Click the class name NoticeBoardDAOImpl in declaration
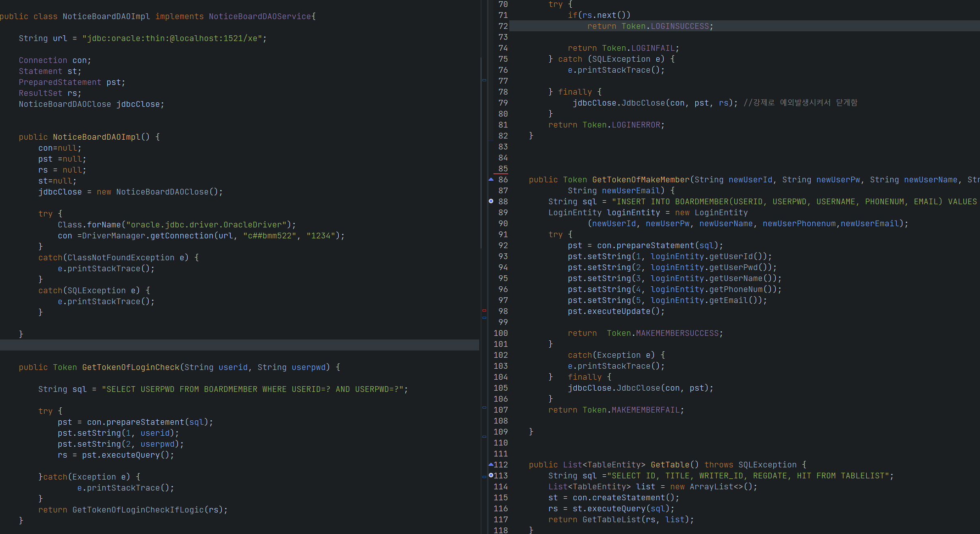 (x=106, y=16)
